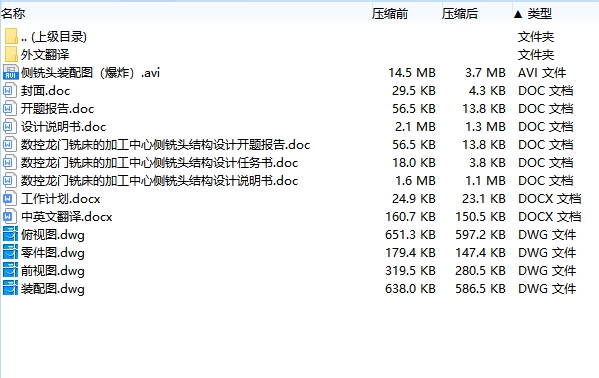Viewport: 599px width, 378px height.
Task: Click the 147.4 KB compressed size
Action: coord(481,253)
